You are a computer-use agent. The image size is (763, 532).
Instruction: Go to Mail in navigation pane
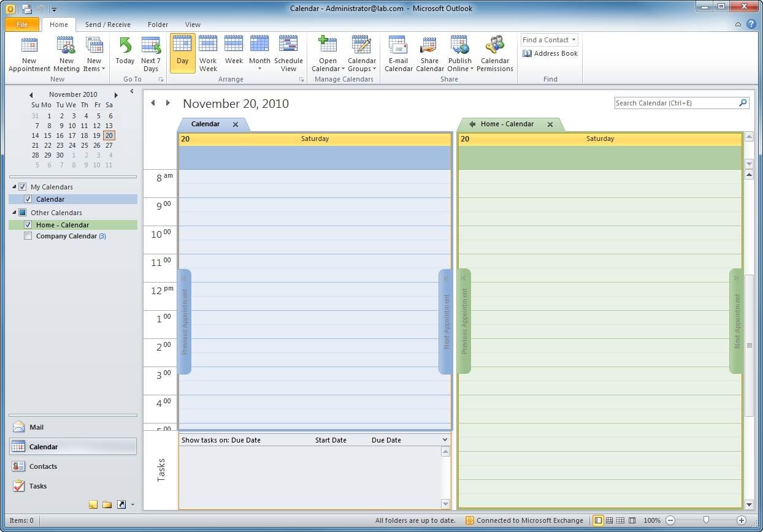(x=37, y=427)
